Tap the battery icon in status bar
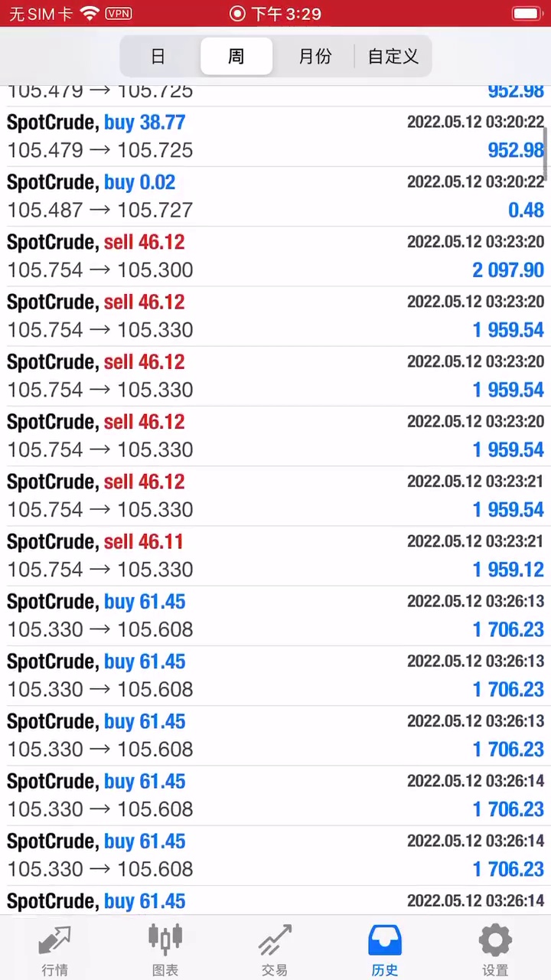551x980 pixels. pyautogui.click(x=527, y=14)
